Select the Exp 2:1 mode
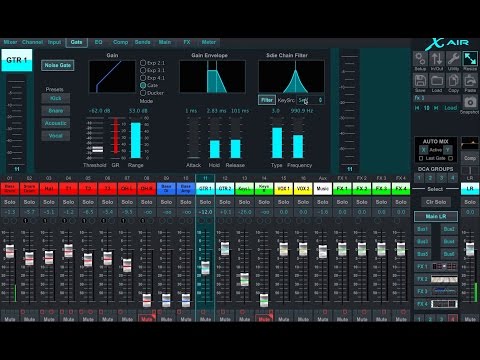This screenshot has width=480, height=360. point(143,63)
